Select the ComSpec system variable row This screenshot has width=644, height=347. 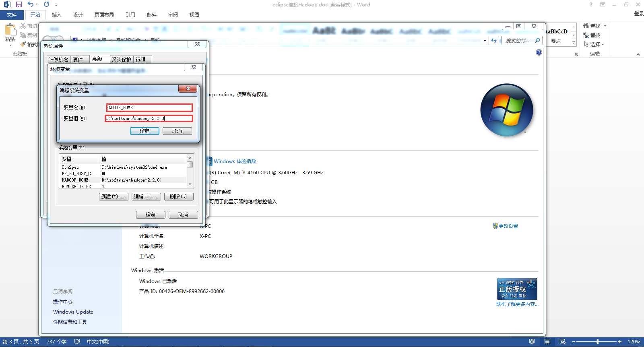click(123, 167)
